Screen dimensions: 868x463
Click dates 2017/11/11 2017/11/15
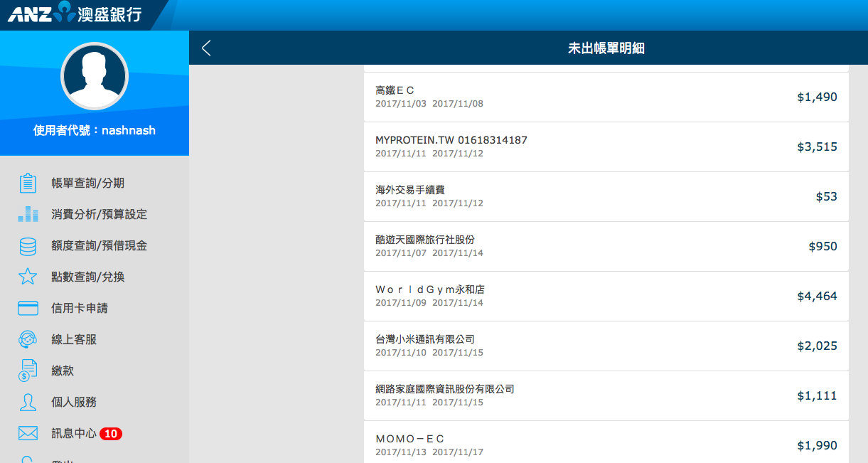tap(429, 403)
